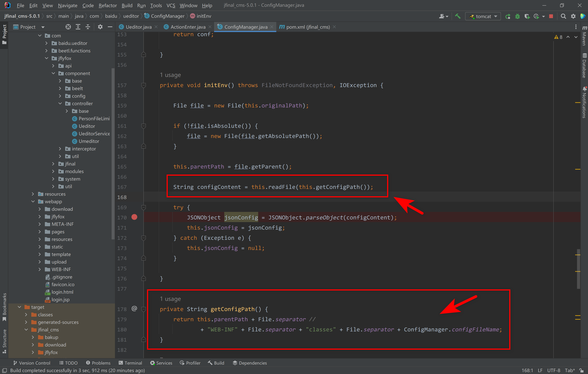588x374 pixels.
Task: Click the green hammer Build Project icon
Action: 458,16
